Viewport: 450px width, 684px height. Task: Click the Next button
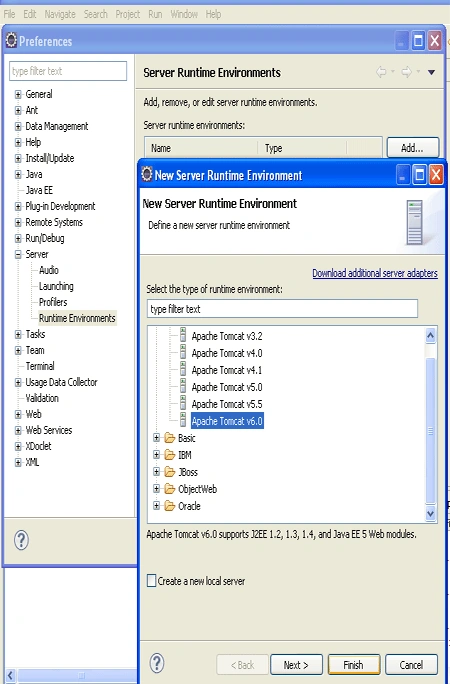click(x=296, y=664)
